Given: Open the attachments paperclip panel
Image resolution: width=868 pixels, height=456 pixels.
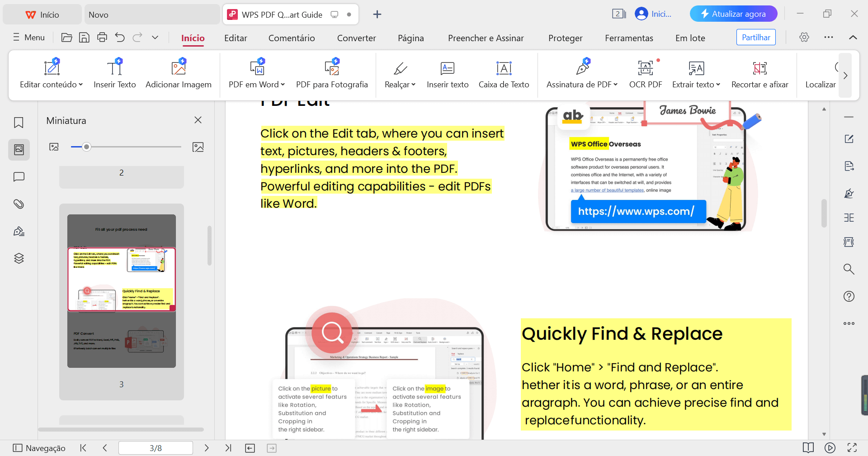Looking at the screenshot, I should 19,204.
